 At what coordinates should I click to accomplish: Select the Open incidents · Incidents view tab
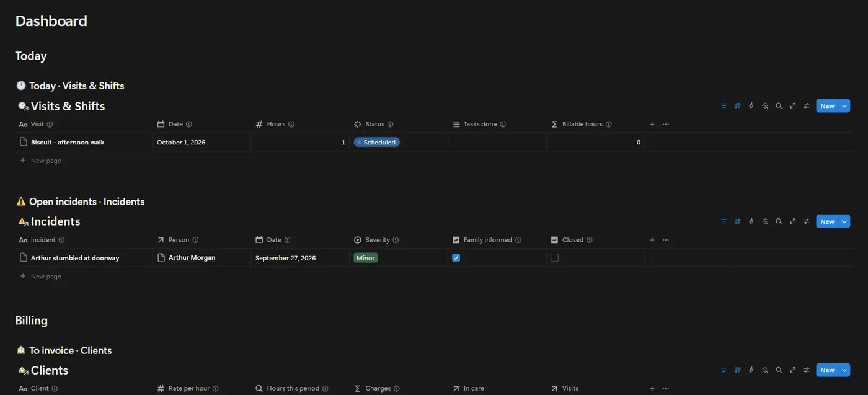(80, 202)
